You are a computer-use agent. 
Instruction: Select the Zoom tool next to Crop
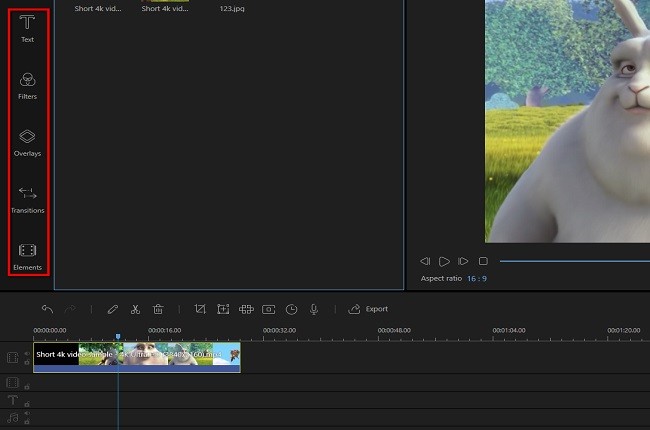tap(223, 309)
